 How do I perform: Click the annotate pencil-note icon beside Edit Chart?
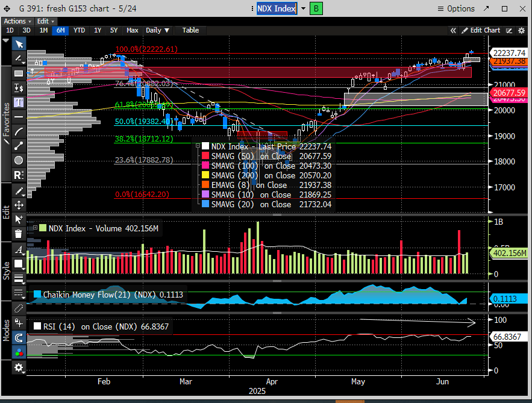(509, 31)
